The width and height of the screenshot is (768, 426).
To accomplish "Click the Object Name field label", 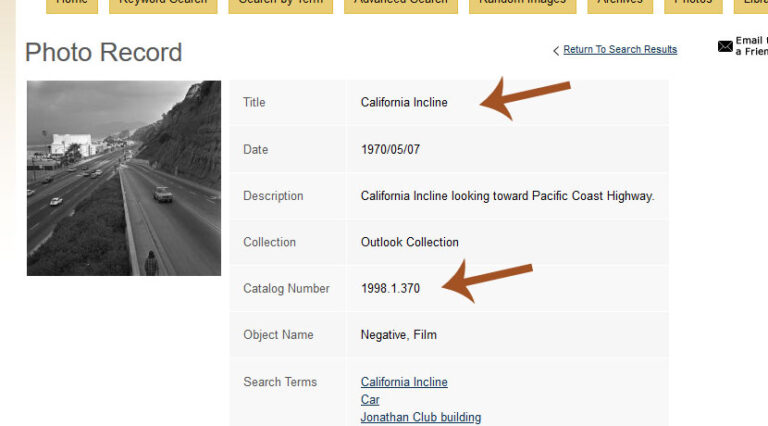I will (x=278, y=335).
